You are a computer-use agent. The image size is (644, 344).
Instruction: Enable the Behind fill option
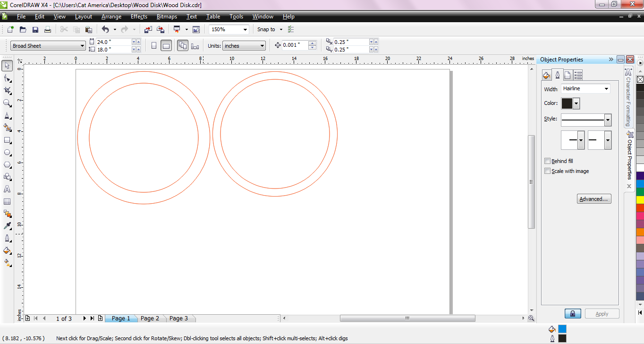(547, 161)
